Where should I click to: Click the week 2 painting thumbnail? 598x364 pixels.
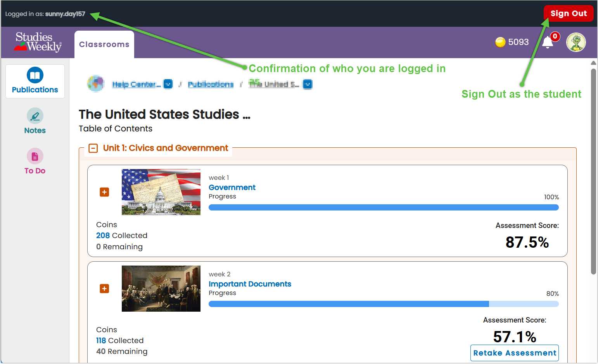tap(161, 288)
